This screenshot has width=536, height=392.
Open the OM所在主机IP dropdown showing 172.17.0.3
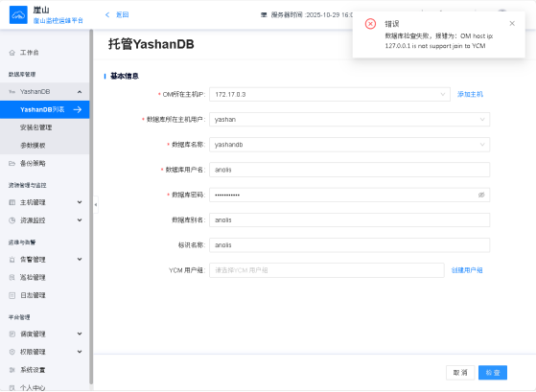click(330, 94)
